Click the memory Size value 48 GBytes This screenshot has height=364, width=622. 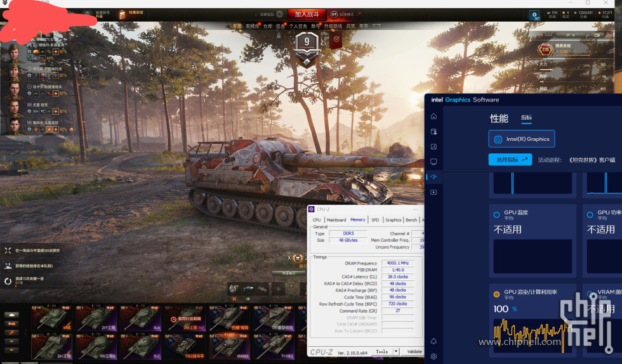point(348,240)
